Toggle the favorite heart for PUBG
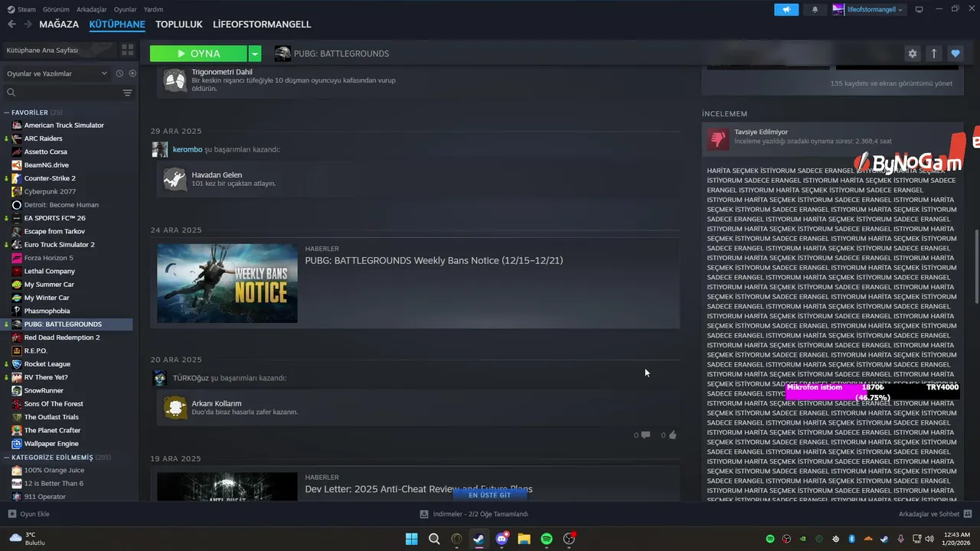The height and width of the screenshot is (551, 980). click(x=955, y=54)
